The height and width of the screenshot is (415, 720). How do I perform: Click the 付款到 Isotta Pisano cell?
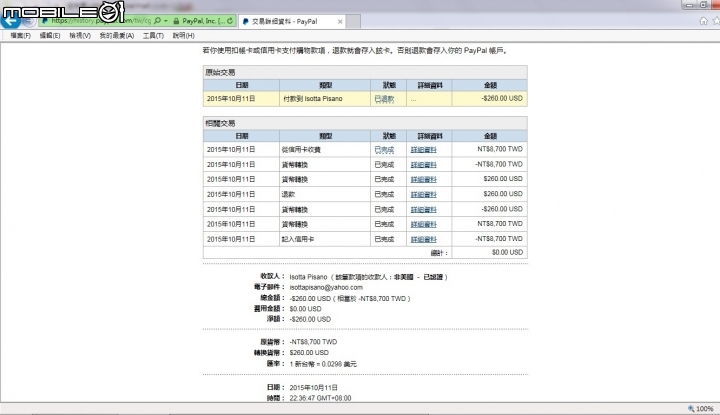[325, 99]
